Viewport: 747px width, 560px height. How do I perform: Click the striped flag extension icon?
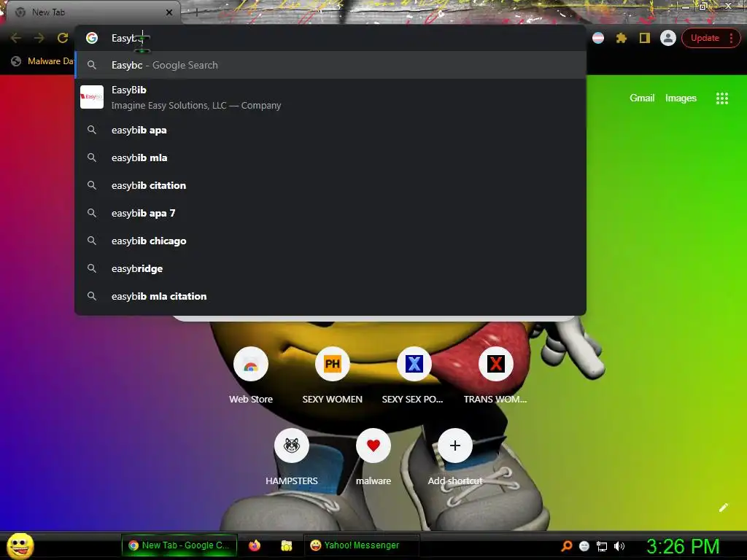tap(598, 38)
